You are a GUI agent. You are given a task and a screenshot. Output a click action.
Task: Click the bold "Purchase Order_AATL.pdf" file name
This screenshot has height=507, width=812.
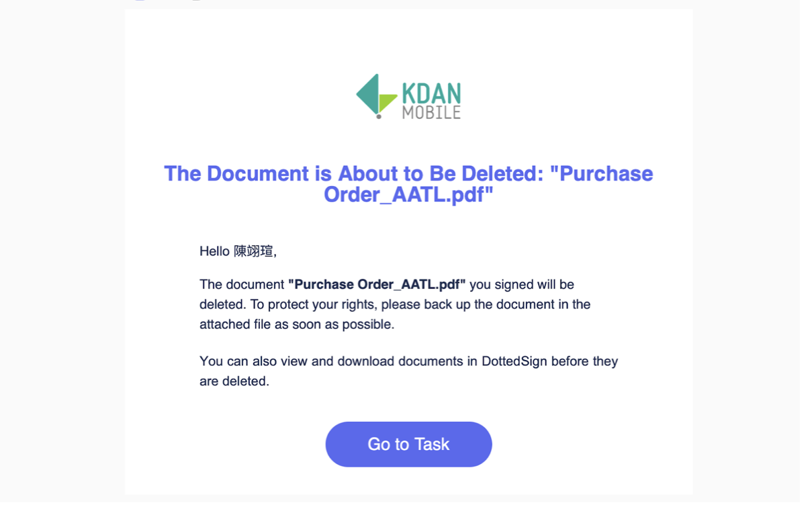click(377, 284)
